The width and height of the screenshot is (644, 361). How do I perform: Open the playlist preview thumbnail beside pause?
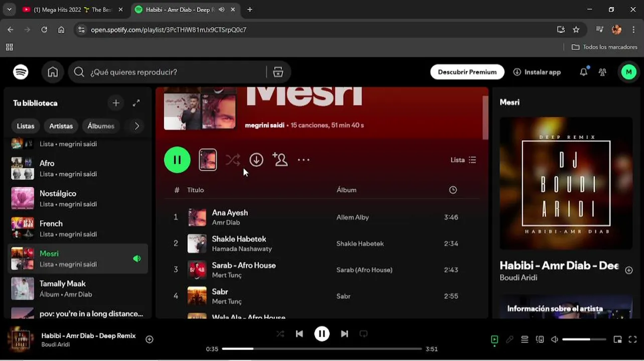208,160
